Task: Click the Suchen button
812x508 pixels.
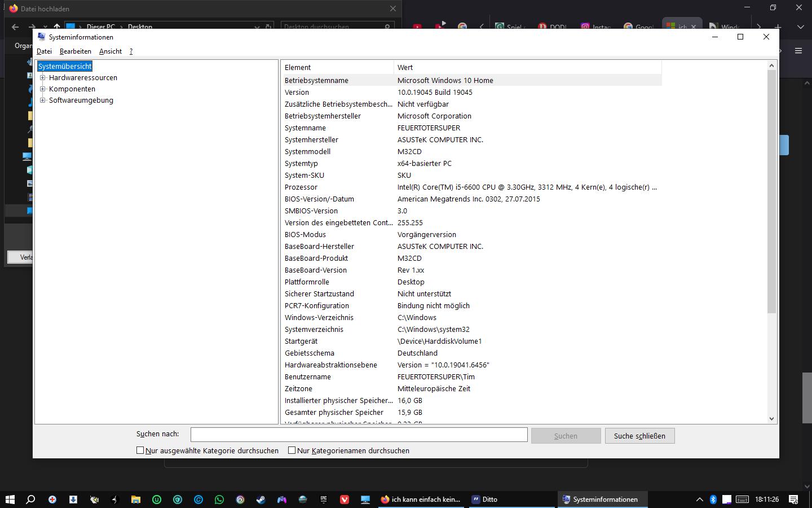Action: click(x=566, y=436)
